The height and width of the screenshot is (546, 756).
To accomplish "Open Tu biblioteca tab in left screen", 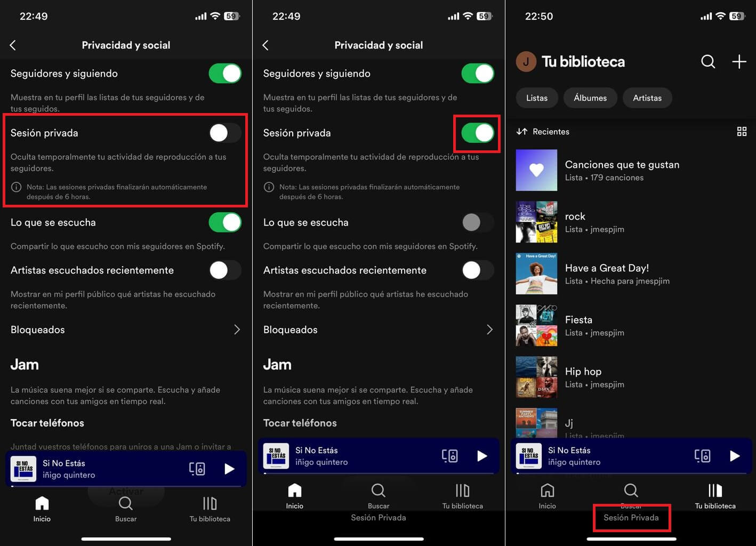I will click(210, 509).
